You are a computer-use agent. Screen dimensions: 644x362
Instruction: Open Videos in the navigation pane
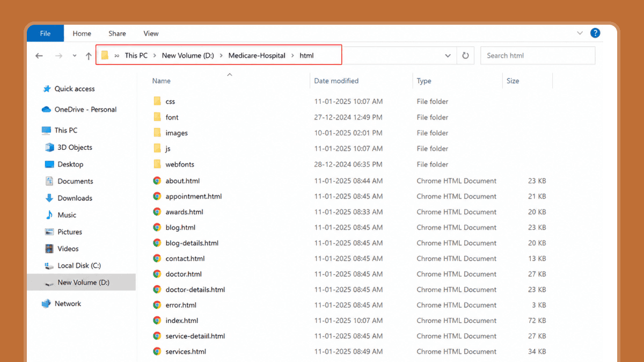(68, 249)
